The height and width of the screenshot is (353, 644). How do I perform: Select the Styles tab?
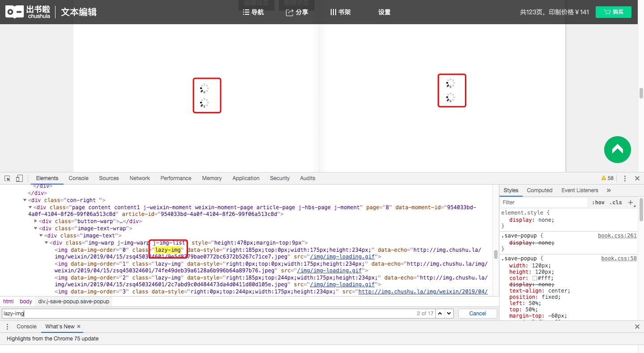pyautogui.click(x=511, y=190)
